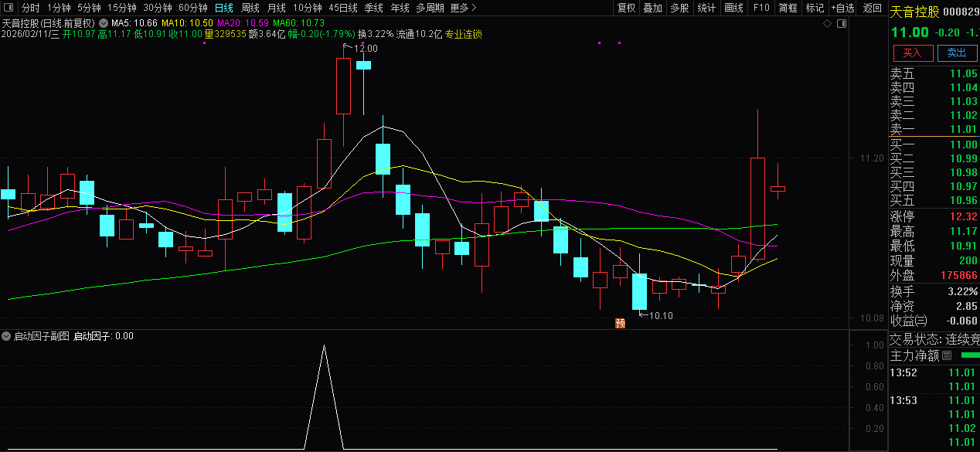Expand the 更多 periods menu

click(463, 8)
